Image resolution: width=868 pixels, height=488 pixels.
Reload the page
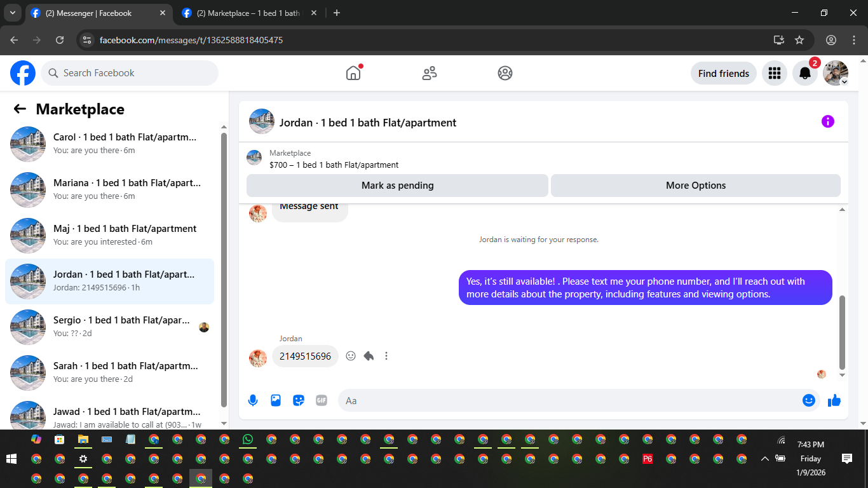[60, 40]
